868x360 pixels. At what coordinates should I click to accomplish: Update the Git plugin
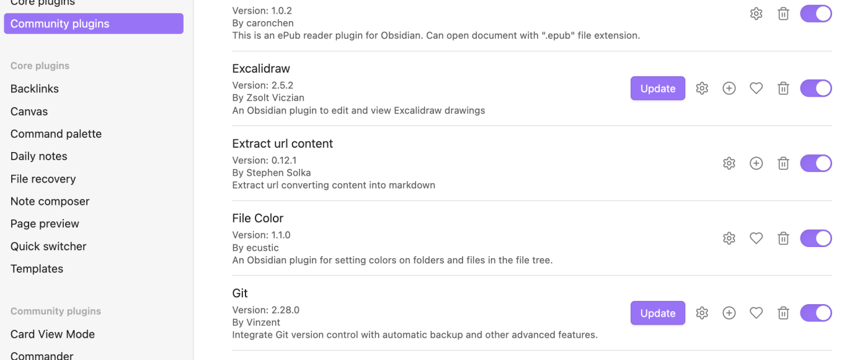click(658, 313)
